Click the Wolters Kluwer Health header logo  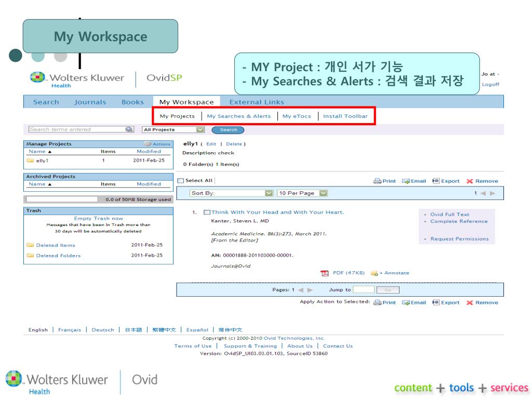pos(77,79)
